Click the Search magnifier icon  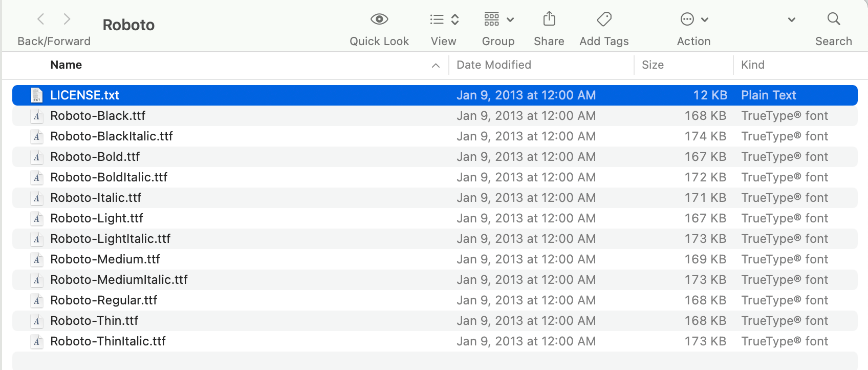click(x=834, y=19)
